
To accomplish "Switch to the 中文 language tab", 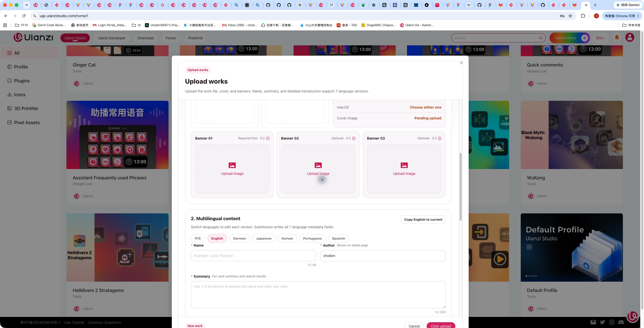I will pos(198,238).
